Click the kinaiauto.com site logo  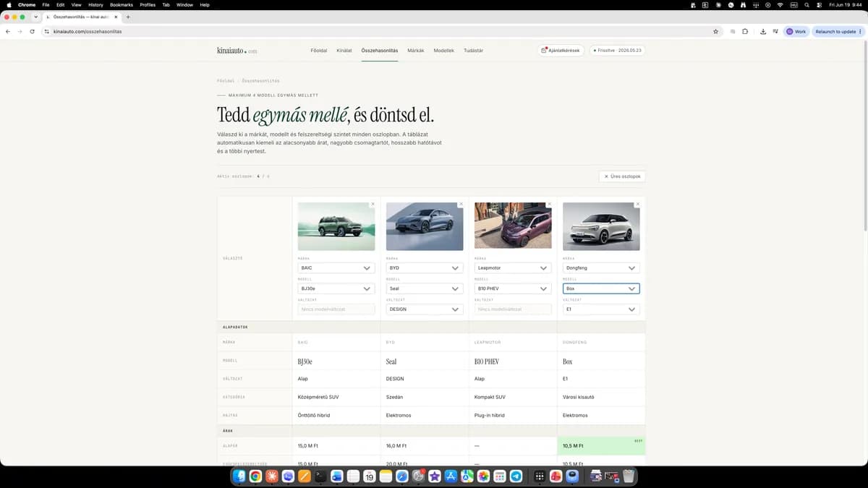tap(237, 51)
